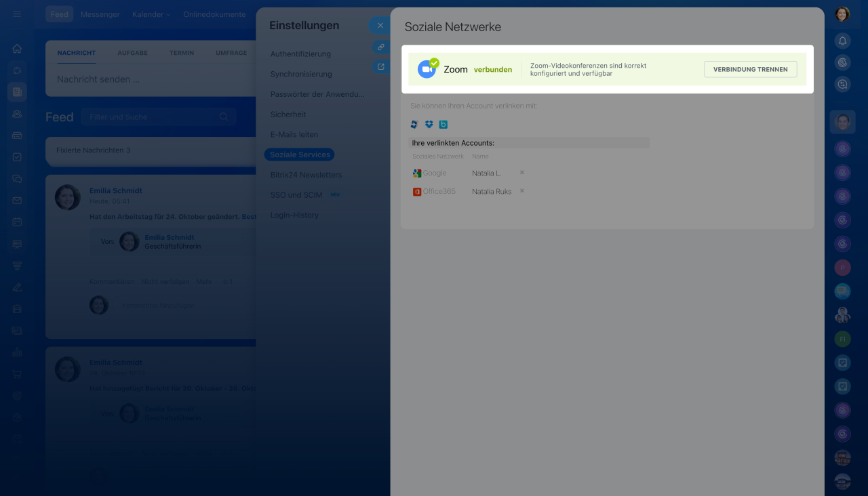The image size is (868, 496).
Task: Click the magnifier icon in feed search
Action: pos(224,117)
